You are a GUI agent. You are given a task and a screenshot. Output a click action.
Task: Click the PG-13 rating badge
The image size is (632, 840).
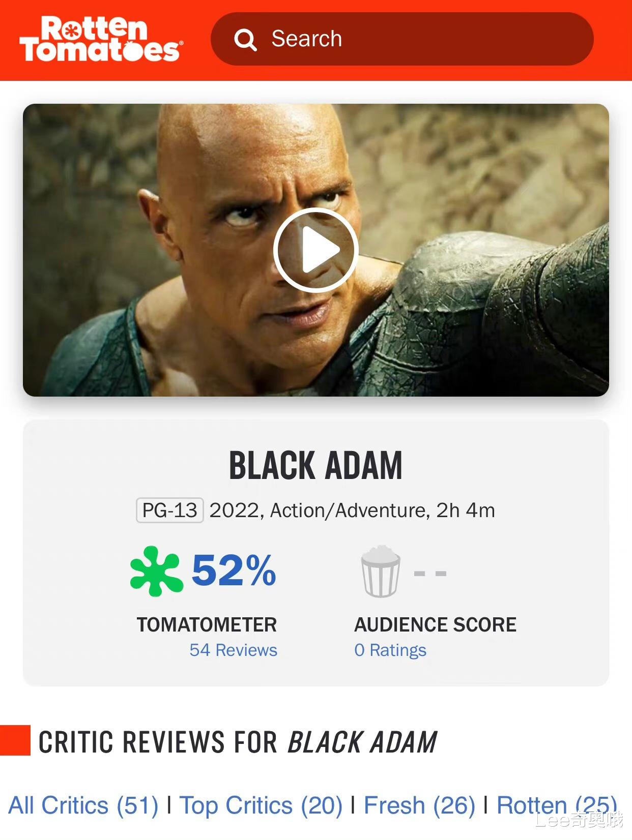coord(170,510)
